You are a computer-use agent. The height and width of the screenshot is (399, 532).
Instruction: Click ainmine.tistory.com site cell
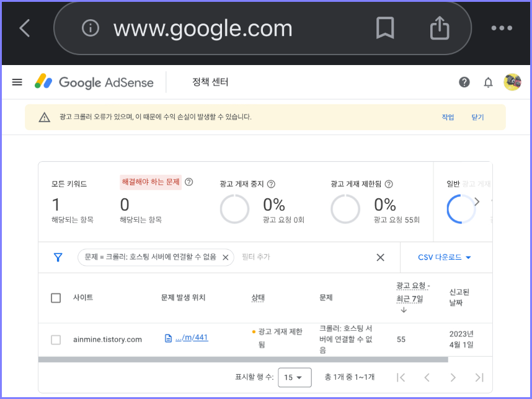point(107,340)
